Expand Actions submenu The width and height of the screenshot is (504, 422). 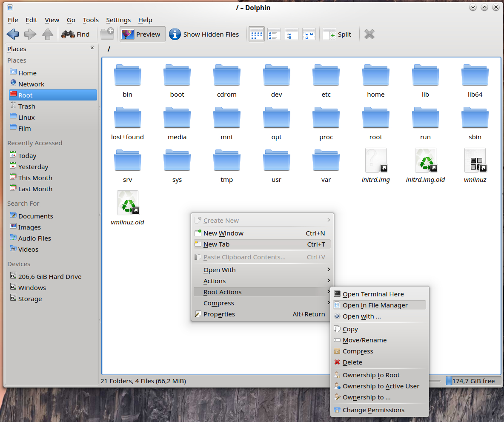tap(262, 281)
